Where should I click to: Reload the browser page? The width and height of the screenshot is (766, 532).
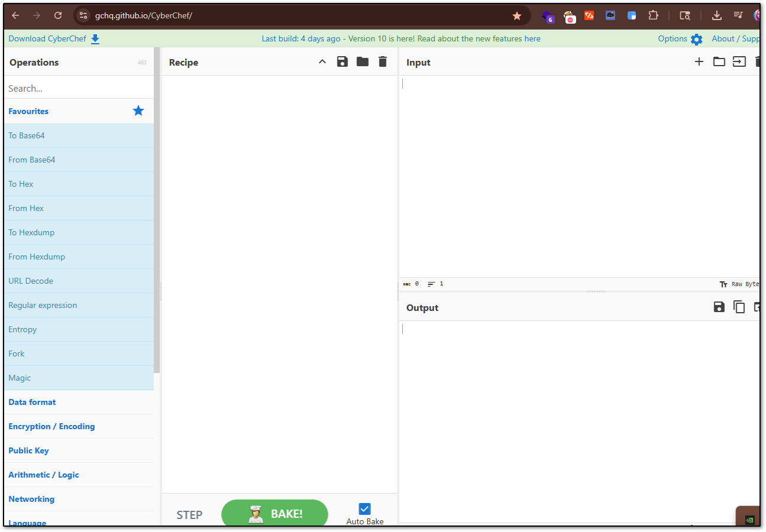tap(58, 15)
